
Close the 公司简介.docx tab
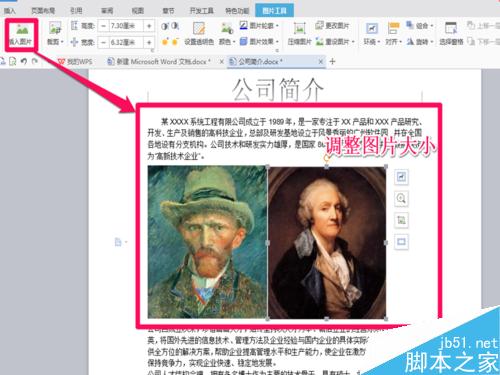click(x=320, y=62)
